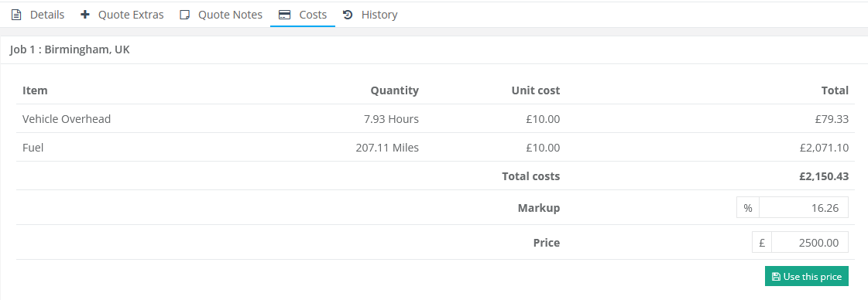Click the save icon on Use this price

776,277
